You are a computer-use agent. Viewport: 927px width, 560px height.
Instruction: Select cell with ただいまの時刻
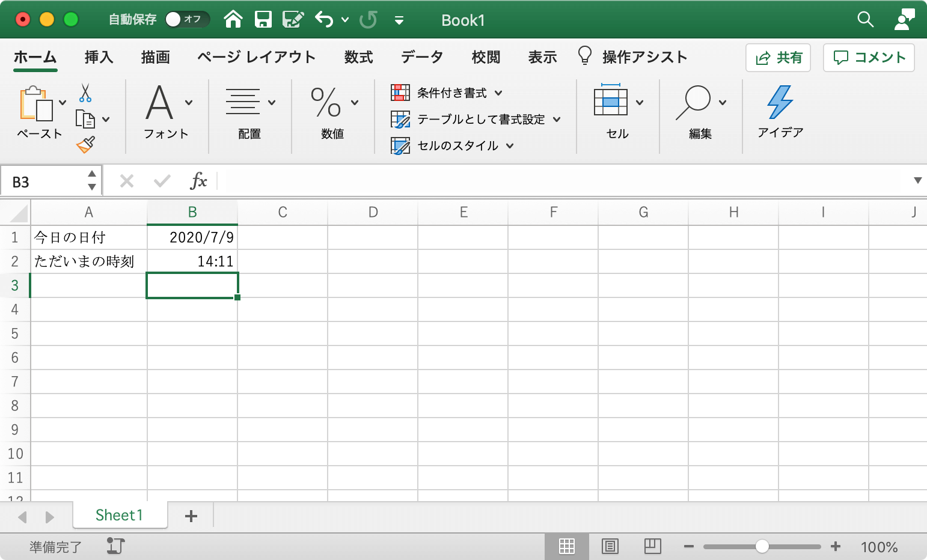pyautogui.click(x=89, y=261)
